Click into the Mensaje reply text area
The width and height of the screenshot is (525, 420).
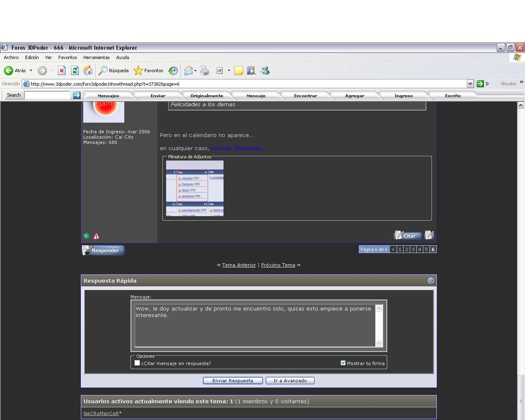pyautogui.click(x=255, y=326)
